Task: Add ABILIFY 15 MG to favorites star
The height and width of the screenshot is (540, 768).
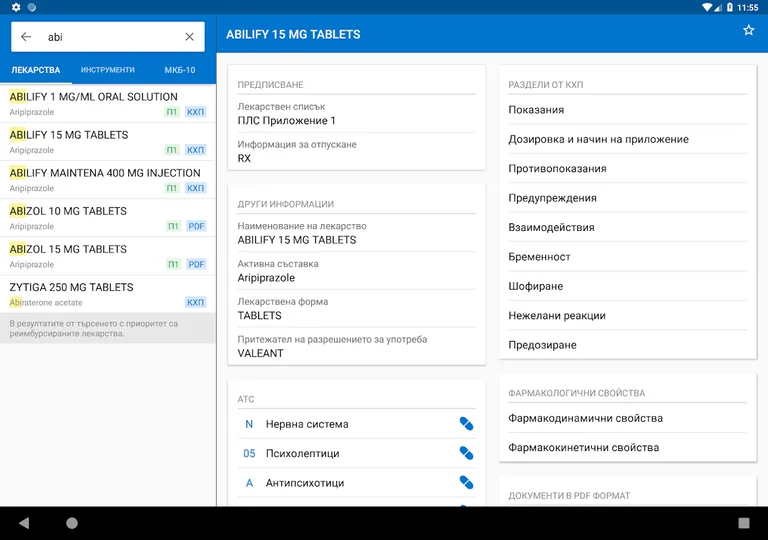Action: (x=748, y=30)
